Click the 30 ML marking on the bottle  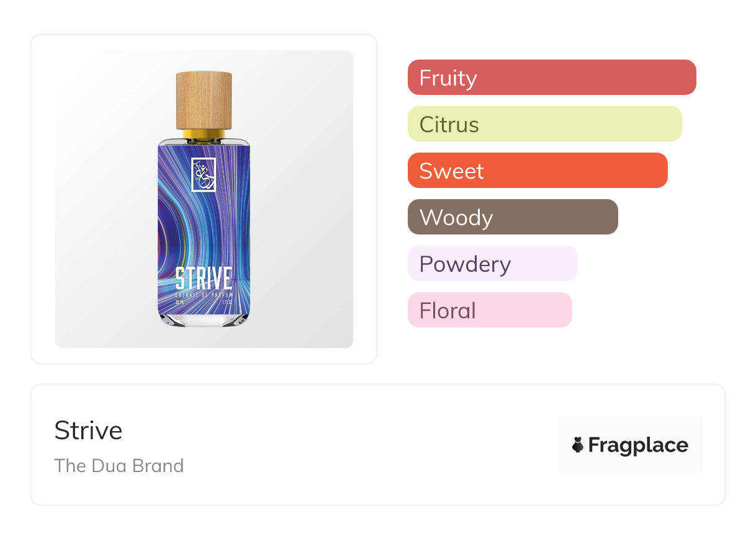(180, 303)
